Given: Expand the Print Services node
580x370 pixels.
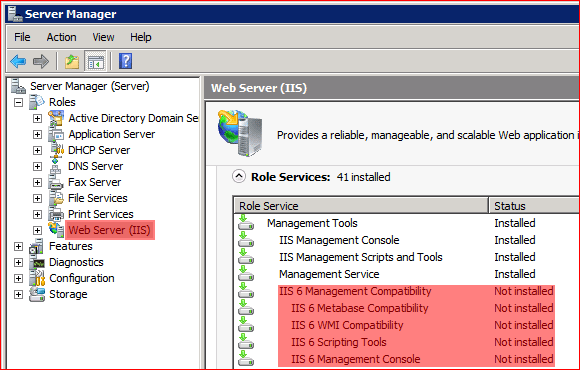Looking at the screenshot, I should click(37, 215).
